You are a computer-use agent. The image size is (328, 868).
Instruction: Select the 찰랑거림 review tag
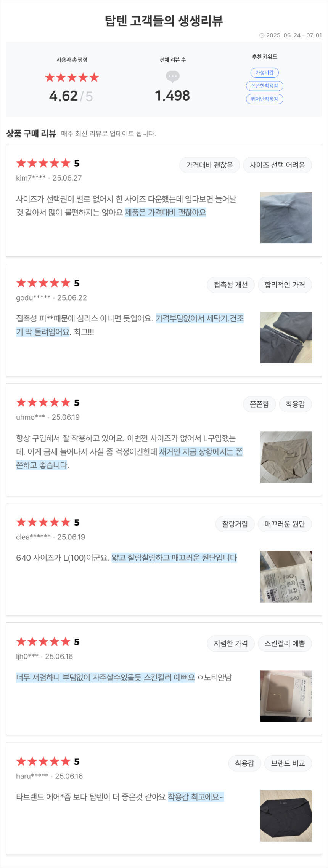235,524
